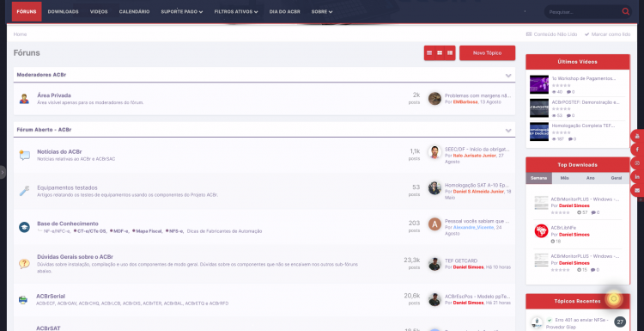Select the Mês tab in Top Downloads
The height and width of the screenshot is (331, 644).
[x=565, y=179]
